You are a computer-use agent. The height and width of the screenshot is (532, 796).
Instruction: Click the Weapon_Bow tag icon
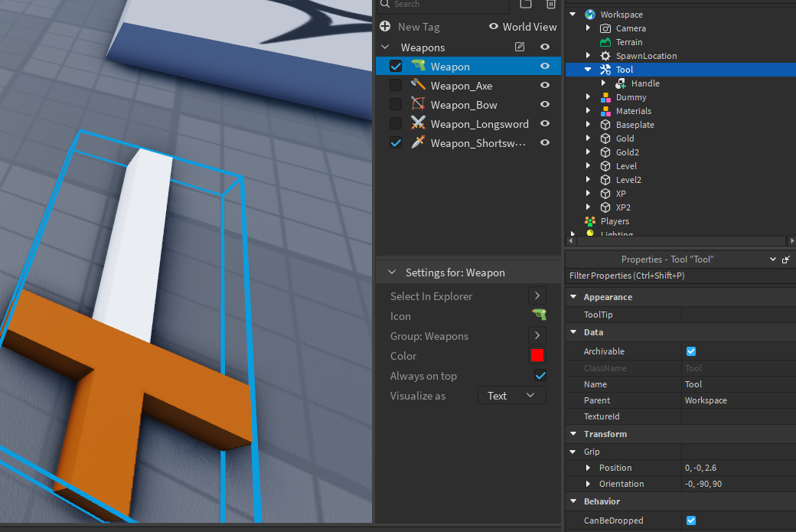click(417, 105)
